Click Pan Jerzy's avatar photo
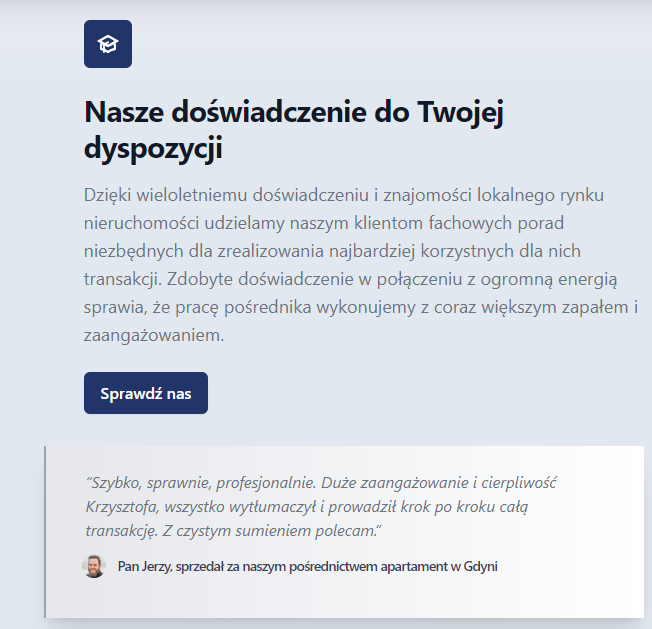This screenshot has width=652, height=629. pos(93,566)
